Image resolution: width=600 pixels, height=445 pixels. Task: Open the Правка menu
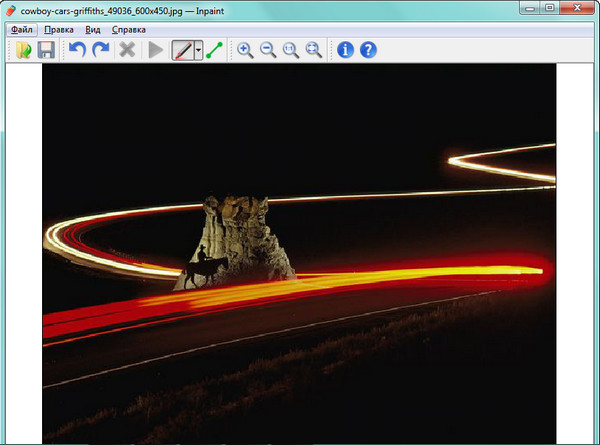pyautogui.click(x=60, y=29)
